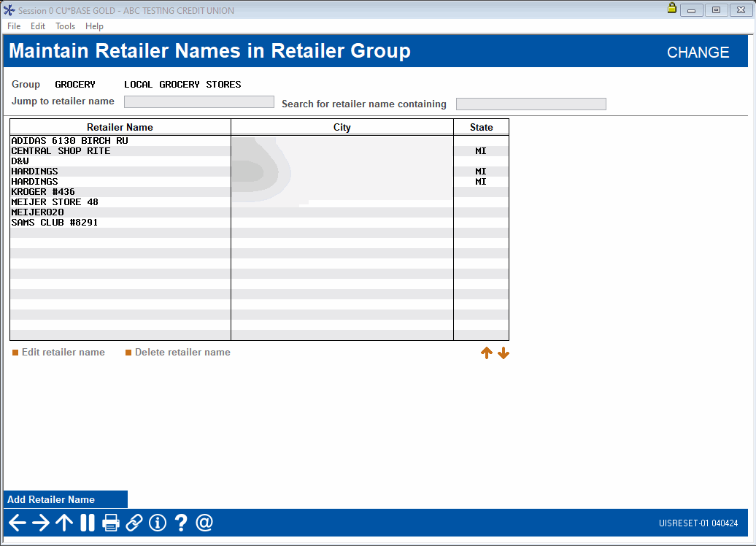Open help with the question mark icon
Image resolution: width=756 pixels, height=546 pixels.
click(x=181, y=523)
